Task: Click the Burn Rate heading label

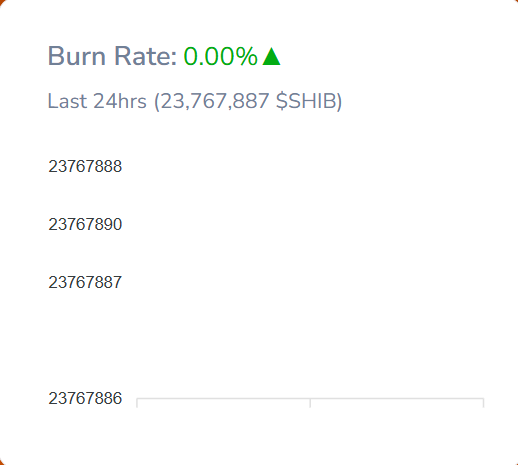Action: coord(112,56)
